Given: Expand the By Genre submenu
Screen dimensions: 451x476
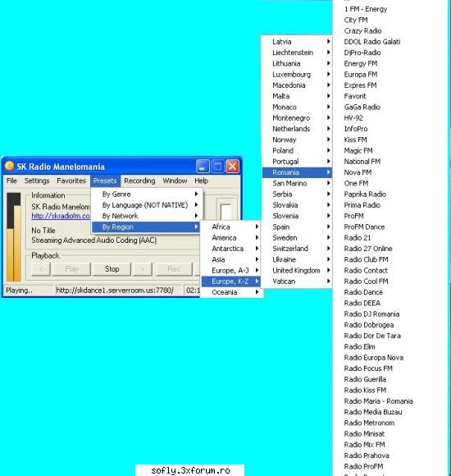Looking at the screenshot, I should pos(146,194).
